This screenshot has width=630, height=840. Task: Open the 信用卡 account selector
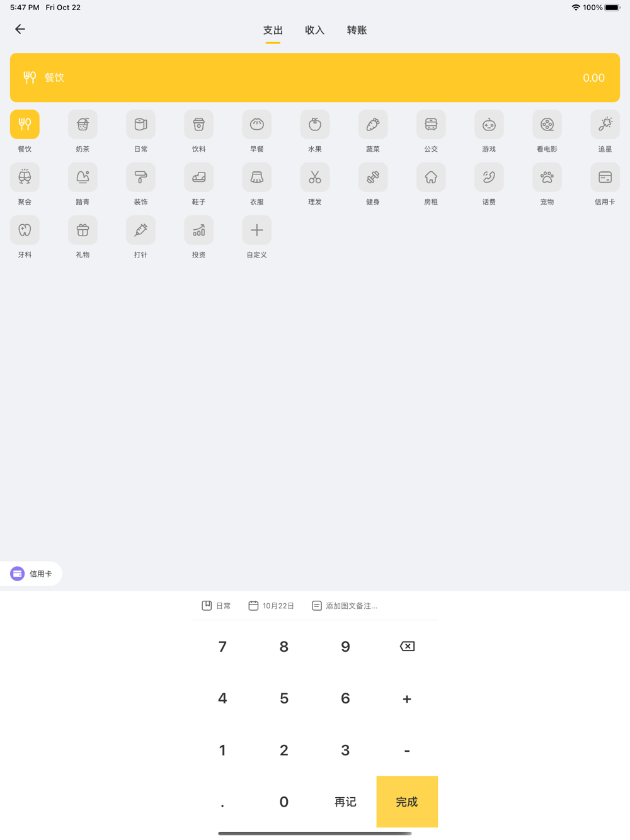pos(31,574)
